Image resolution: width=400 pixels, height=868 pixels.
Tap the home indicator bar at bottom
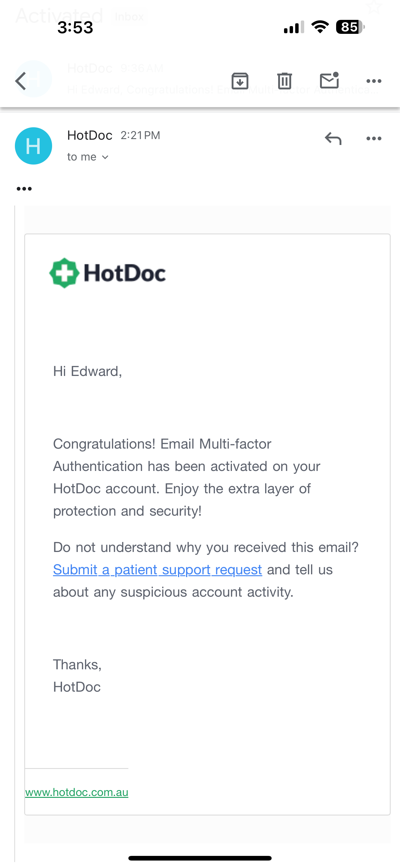(x=200, y=858)
